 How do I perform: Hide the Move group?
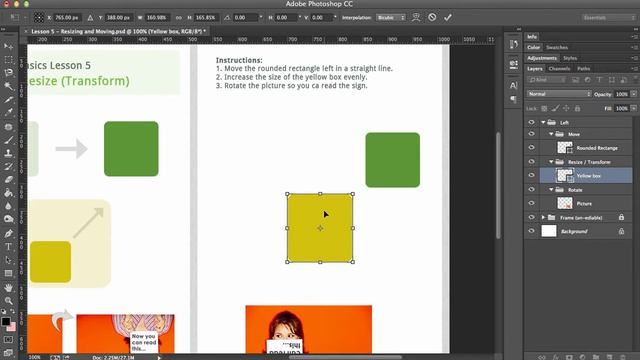(531, 134)
